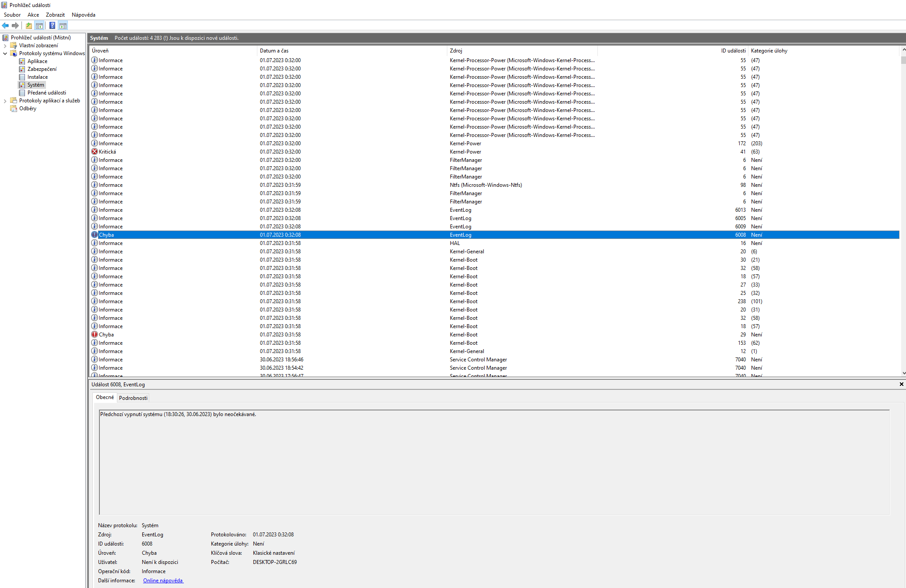Toggle the show/hide console tree toolbar icon

click(x=39, y=26)
